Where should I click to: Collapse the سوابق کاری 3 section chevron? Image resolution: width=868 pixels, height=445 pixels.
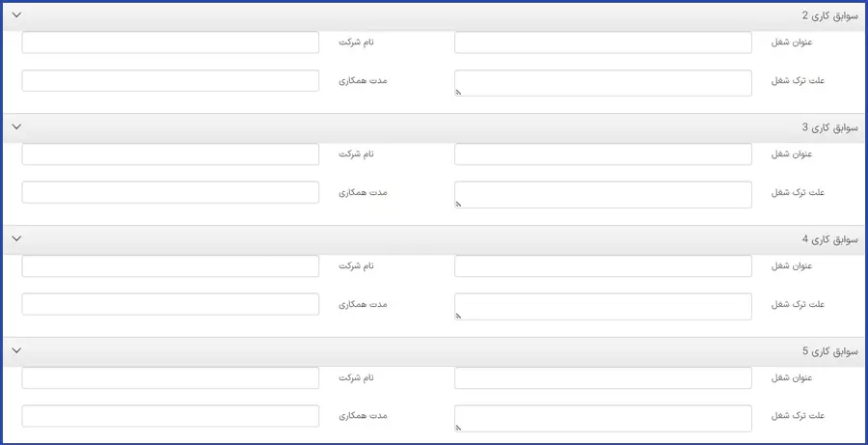tap(16, 127)
